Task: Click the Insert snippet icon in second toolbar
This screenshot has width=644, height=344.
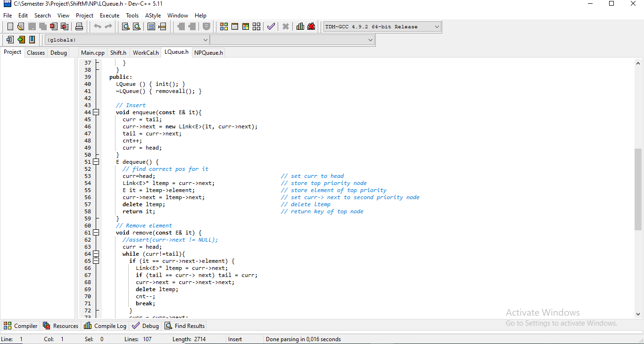Action: (10, 40)
